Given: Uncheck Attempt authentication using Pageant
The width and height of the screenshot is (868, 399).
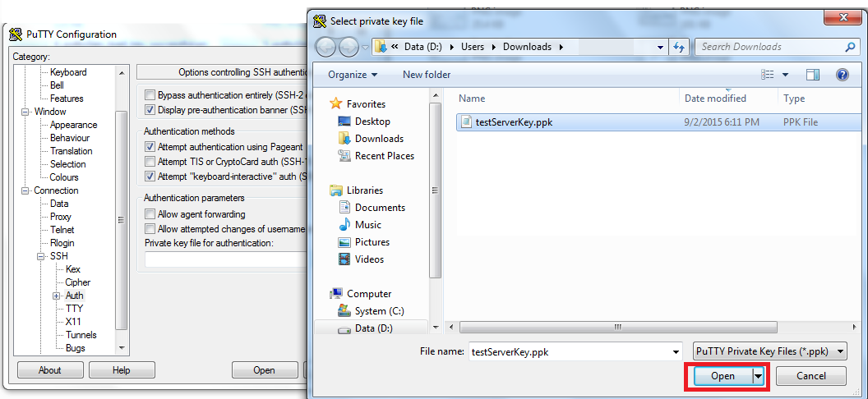Looking at the screenshot, I should tap(150, 147).
